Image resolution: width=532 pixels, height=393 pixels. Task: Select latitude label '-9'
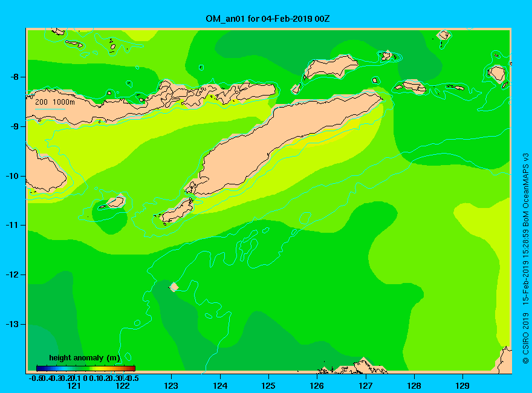click(x=15, y=126)
